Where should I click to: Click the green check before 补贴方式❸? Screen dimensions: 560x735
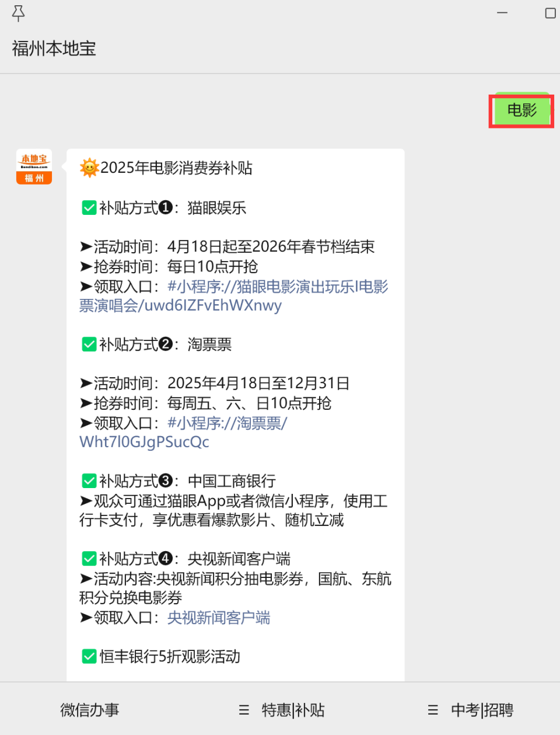pyautogui.click(x=89, y=481)
